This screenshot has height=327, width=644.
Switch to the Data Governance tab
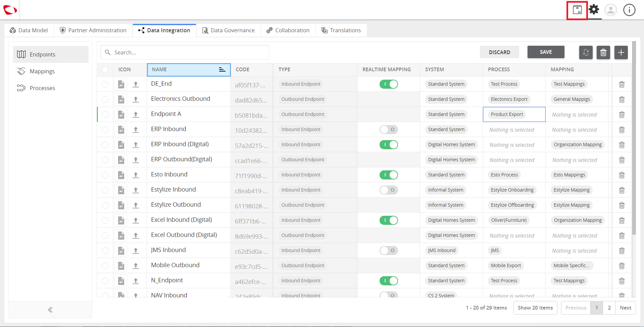tap(229, 30)
